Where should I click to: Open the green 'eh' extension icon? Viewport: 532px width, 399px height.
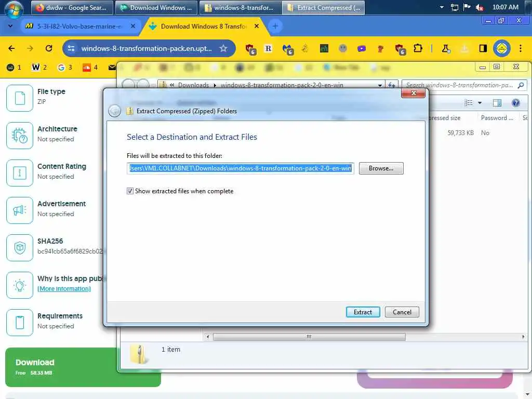point(324,48)
